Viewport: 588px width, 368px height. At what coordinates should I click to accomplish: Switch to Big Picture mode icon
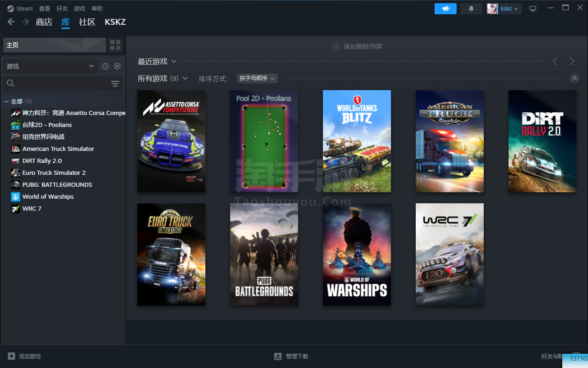tap(533, 8)
